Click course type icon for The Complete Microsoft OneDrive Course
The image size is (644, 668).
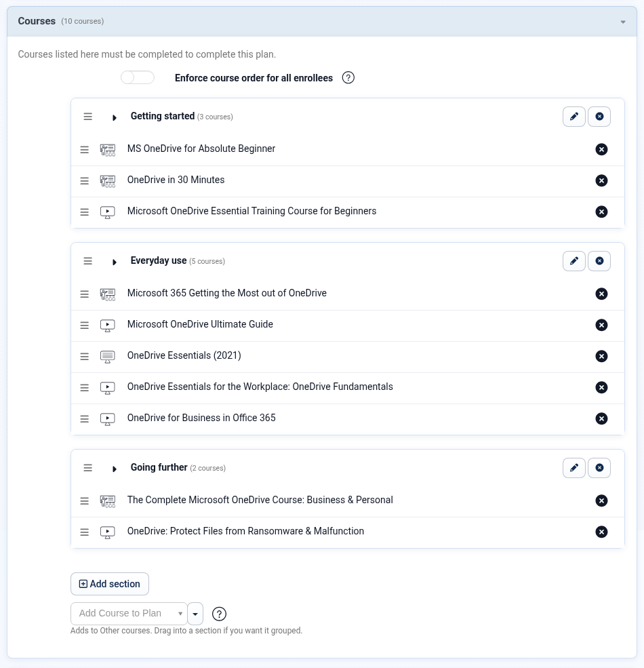(107, 501)
